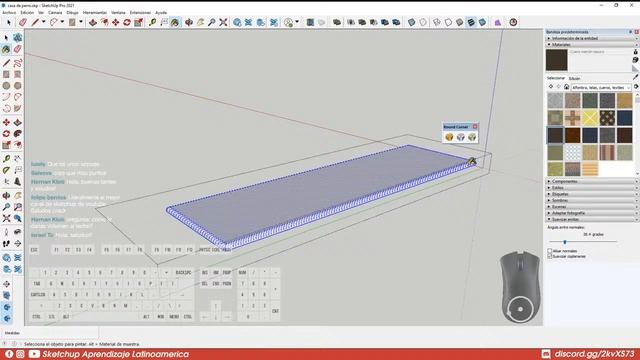Screen dimensions: 640x360
Task: Collapse the Materiales panel
Action: pyautogui.click(x=592, y=44)
